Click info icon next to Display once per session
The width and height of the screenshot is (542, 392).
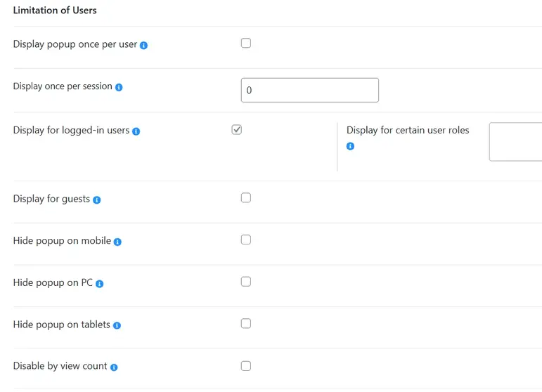coord(119,87)
